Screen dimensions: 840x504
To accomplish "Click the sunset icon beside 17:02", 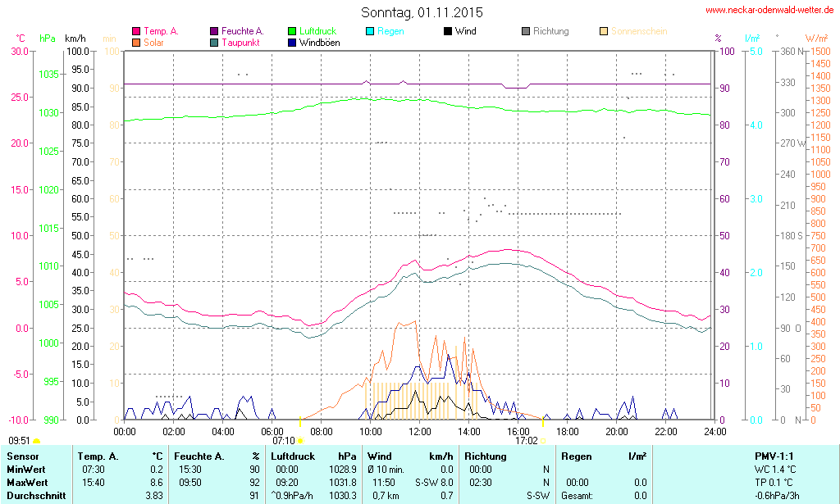I will click(543, 441).
